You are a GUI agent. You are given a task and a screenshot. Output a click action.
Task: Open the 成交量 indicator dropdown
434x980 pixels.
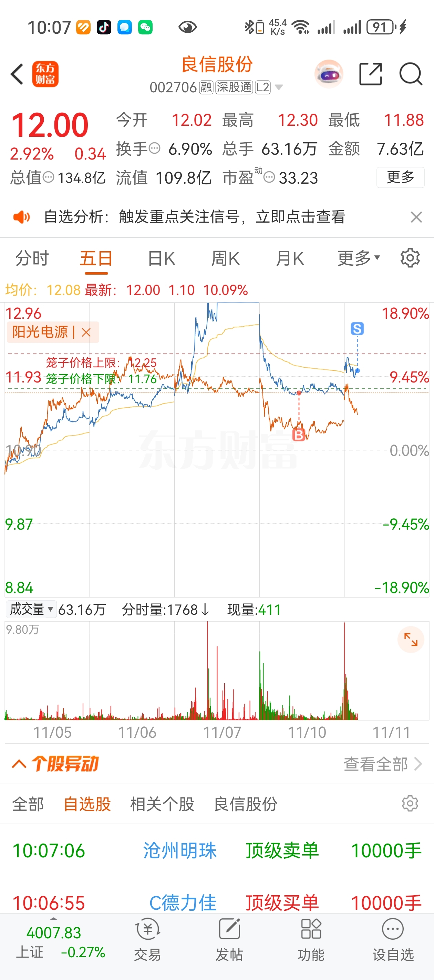tap(31, 609)
